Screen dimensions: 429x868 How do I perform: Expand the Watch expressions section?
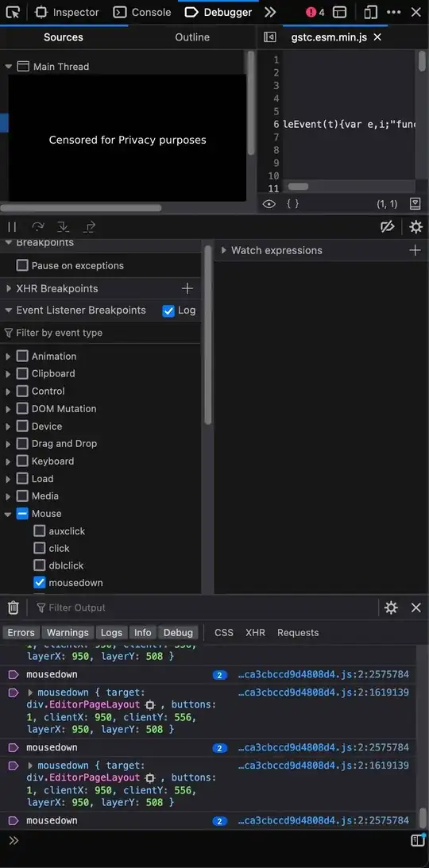[x=223, y=250]
